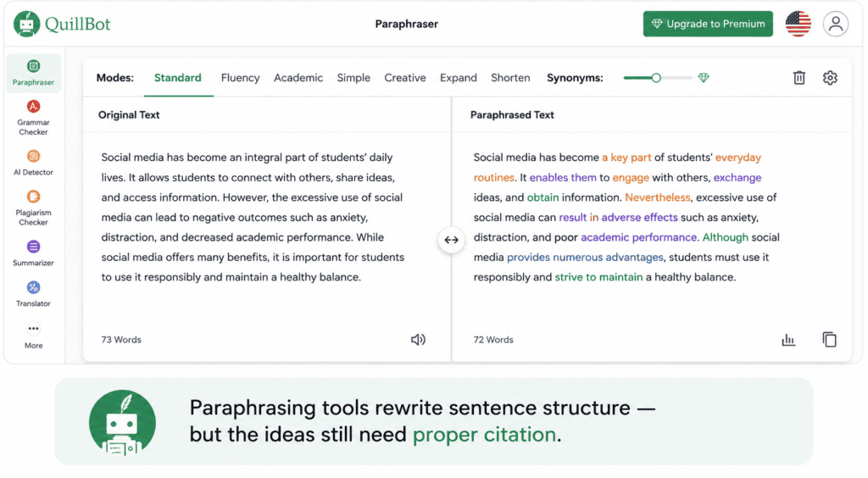The image size is (868, 478).
Task: Click the 'Paraphraser' page title
Action: 406,24
